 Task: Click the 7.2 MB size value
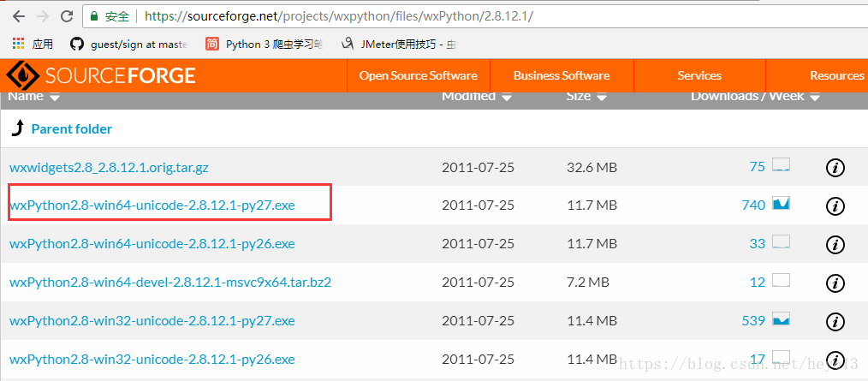pos(588,283)
